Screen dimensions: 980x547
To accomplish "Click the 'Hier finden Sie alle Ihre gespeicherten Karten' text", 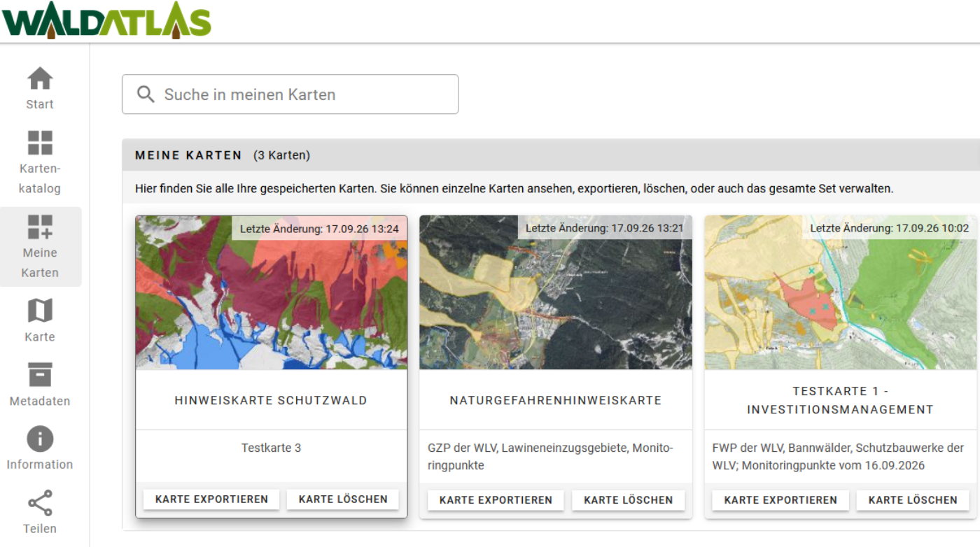I will [x=514, y=189].
